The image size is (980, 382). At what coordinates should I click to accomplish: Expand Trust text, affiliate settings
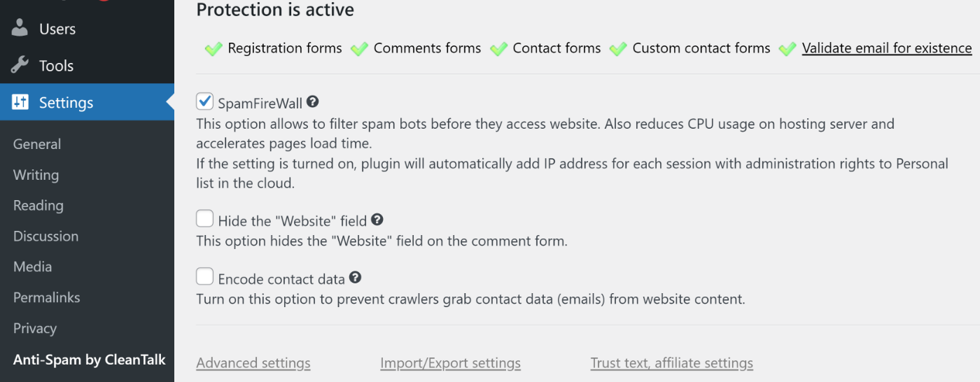click(671, 363)
